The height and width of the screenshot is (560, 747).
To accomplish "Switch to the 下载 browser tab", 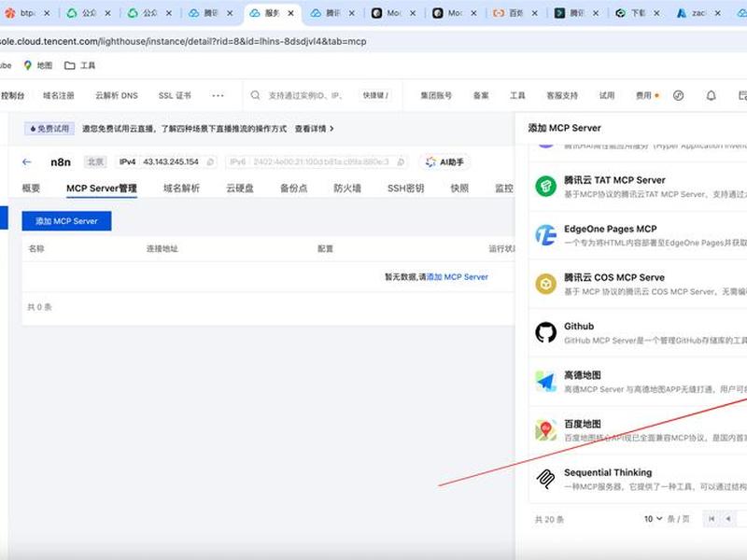I will [x=631, y=13].
